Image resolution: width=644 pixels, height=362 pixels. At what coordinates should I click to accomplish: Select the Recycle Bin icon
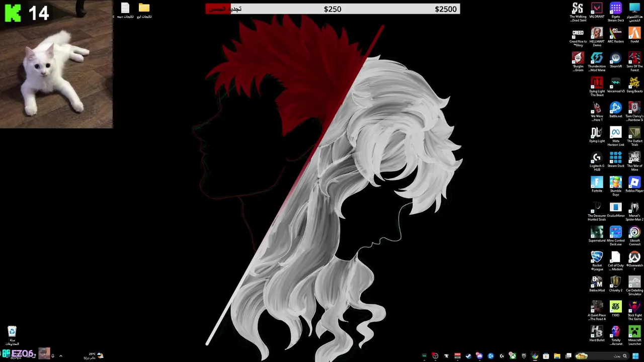point(12,335)
